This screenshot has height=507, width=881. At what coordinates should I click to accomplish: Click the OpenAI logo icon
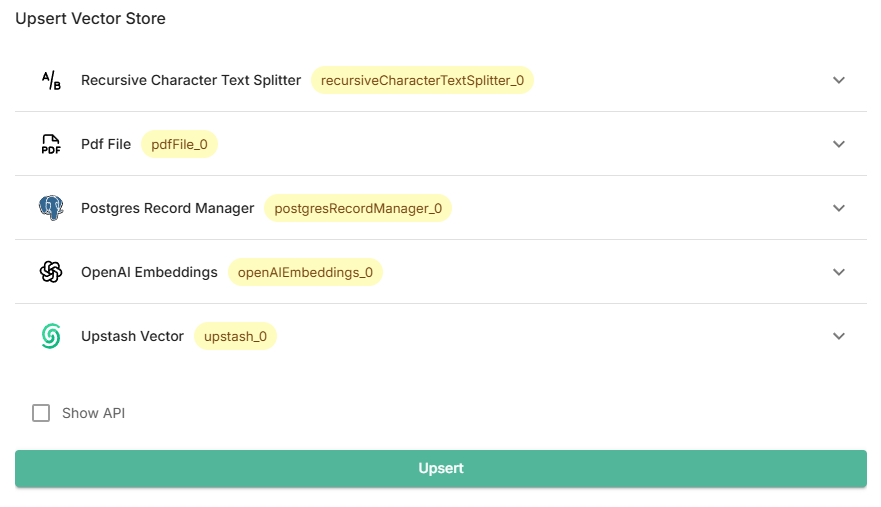click(51, 272)
